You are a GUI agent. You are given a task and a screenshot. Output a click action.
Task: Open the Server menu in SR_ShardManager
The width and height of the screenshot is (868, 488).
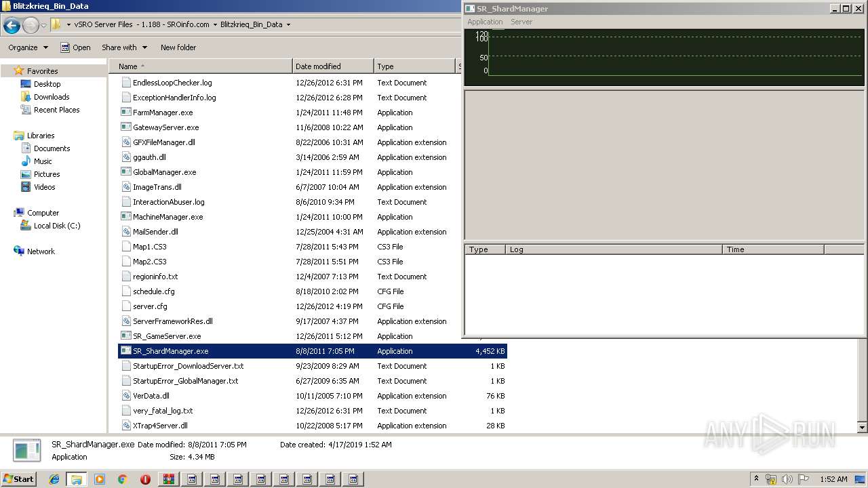point(521,22)
